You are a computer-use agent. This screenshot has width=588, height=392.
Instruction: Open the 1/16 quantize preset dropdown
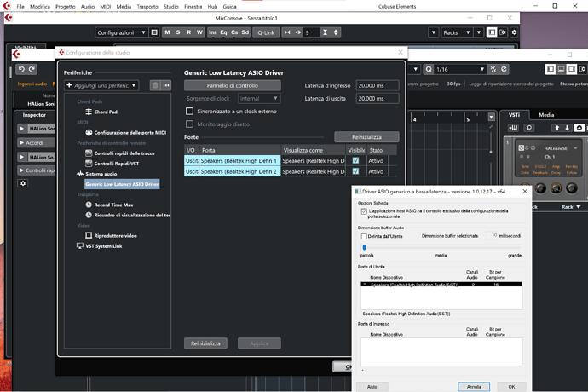460,69
